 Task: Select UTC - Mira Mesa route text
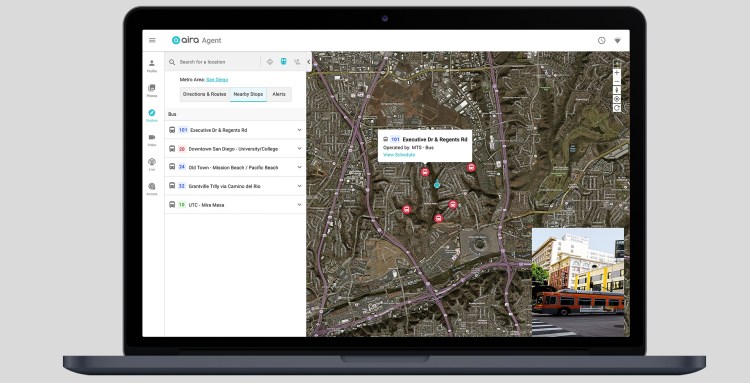pyautogui.click(x=206, y=205)
